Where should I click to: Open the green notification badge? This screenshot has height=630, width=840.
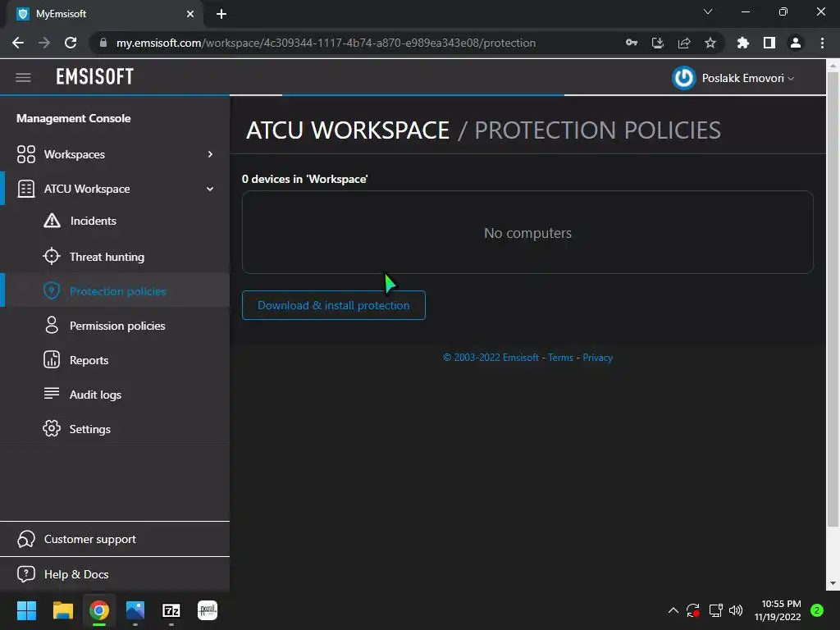817,610
